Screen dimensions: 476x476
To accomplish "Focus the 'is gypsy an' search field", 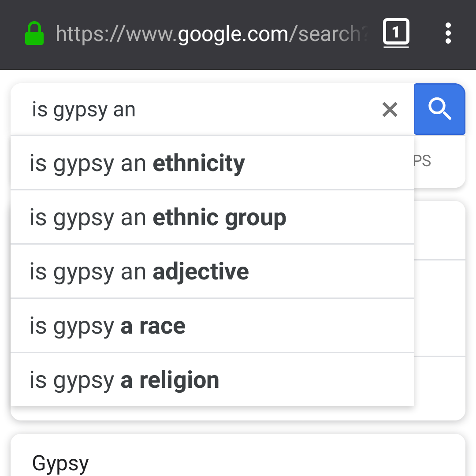I will 198,109.
